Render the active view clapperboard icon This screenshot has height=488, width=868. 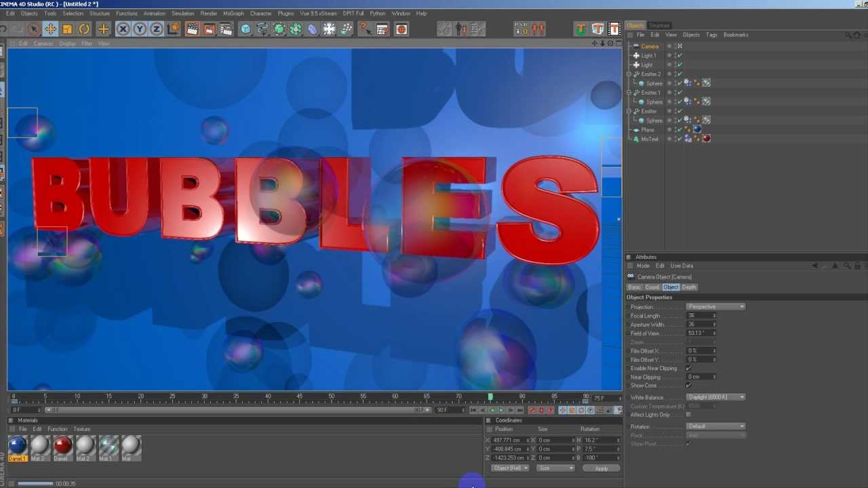click(193, 28)
